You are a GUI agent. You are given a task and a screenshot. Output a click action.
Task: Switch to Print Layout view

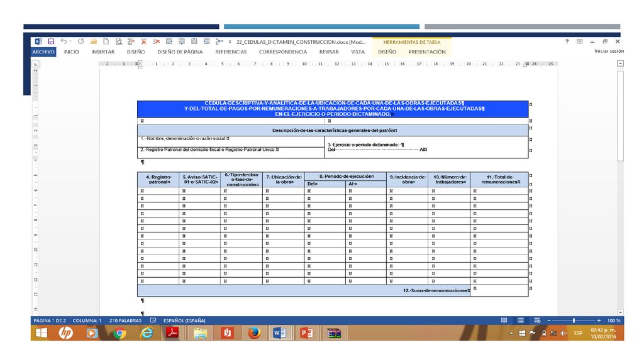click(x=520, y=321)
